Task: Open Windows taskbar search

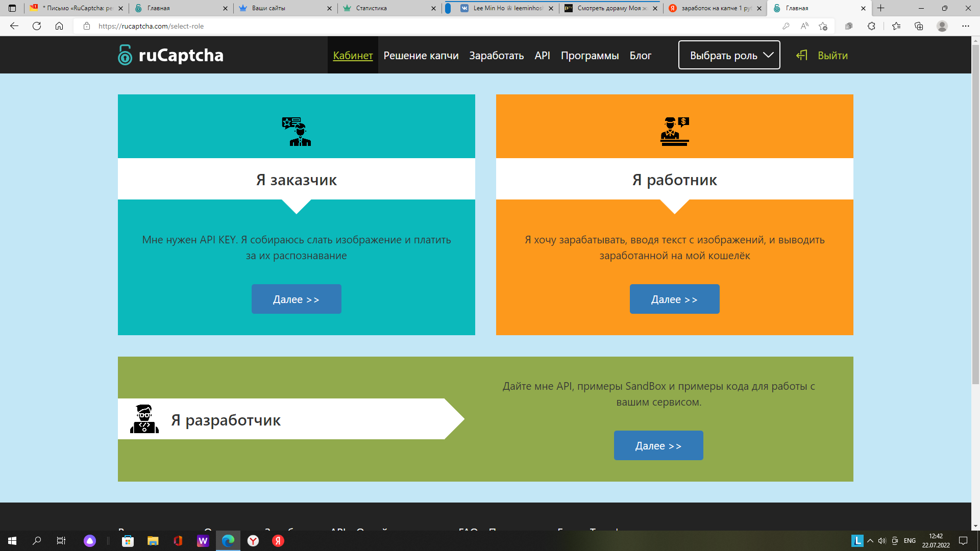Action: coord(37,541)
